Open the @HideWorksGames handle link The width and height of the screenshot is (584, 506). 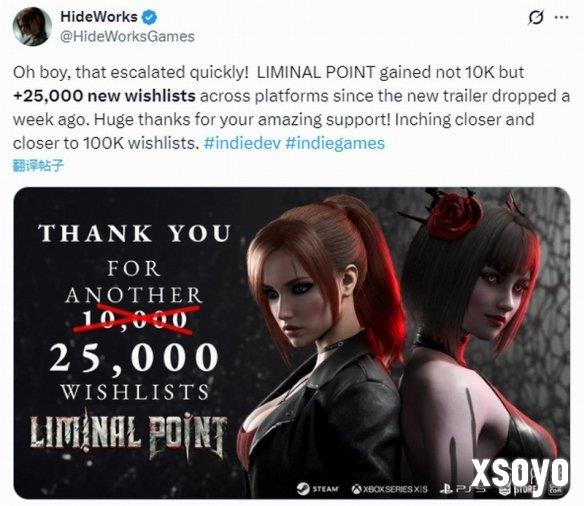coord(127,36)
